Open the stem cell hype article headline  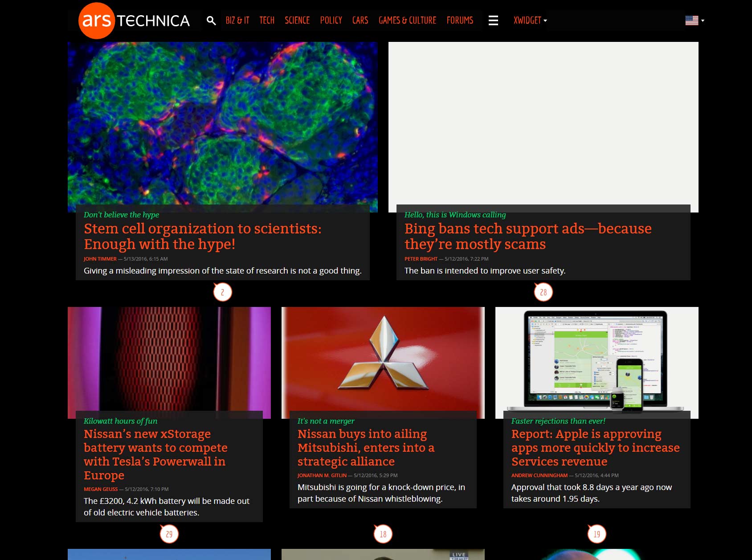point(203,237)
